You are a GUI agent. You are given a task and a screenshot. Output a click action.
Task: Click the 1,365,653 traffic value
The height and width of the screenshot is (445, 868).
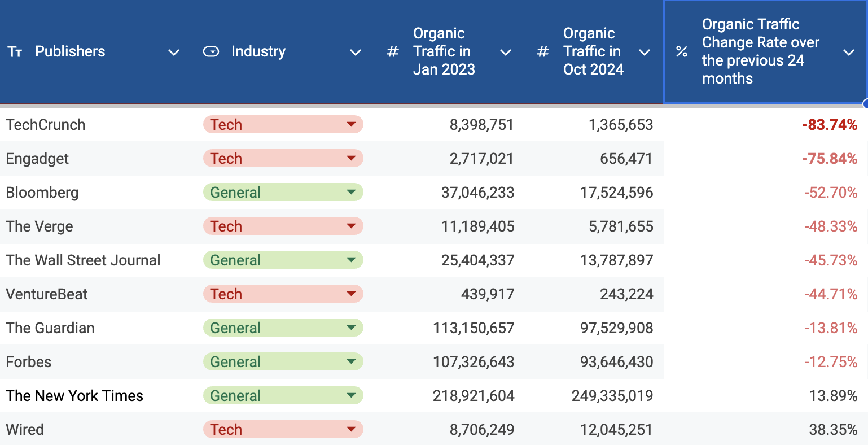click(x=621, y=125)
